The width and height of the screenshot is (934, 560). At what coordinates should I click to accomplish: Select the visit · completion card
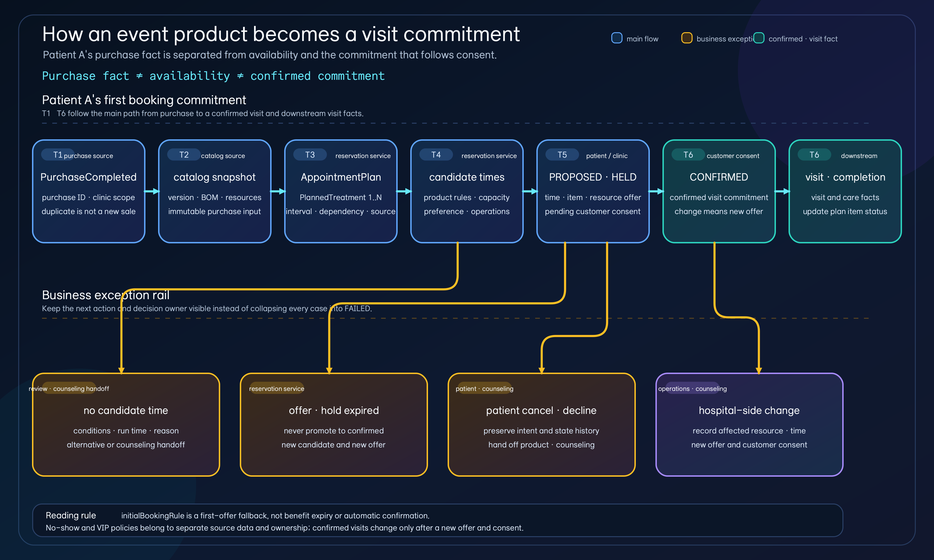[x=845, y=191]
